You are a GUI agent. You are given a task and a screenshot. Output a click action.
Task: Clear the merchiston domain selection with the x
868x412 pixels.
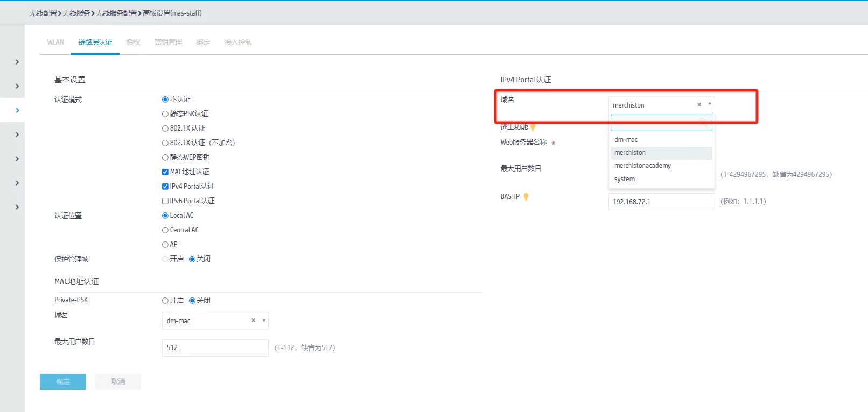[699, 105]
